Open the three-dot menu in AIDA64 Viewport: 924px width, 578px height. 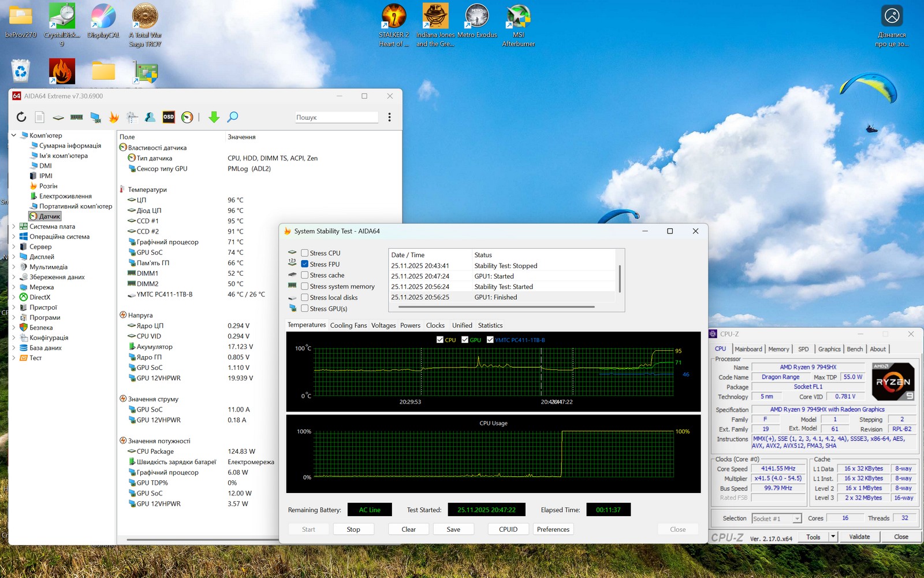[x=389, y=117]
